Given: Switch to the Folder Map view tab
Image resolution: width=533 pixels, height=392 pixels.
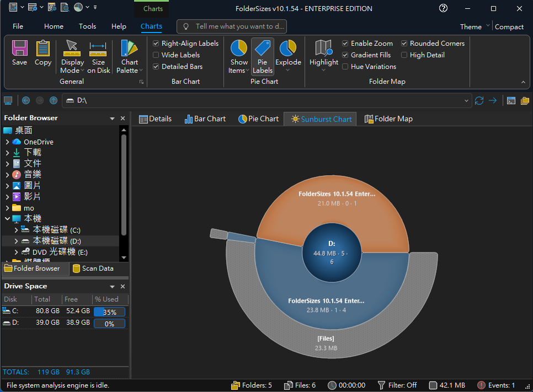Looking at the screenshot, I should click(388, 119).
